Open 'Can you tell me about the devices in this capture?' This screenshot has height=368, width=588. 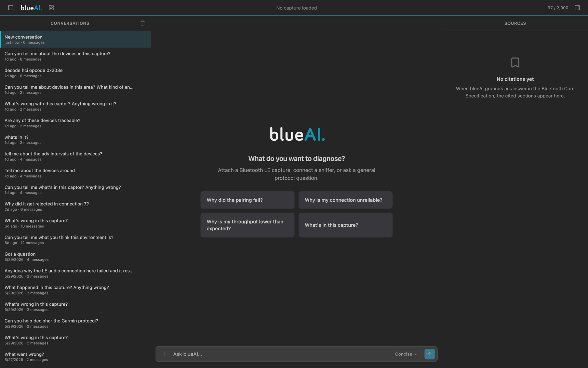click(x=76, y=56)
